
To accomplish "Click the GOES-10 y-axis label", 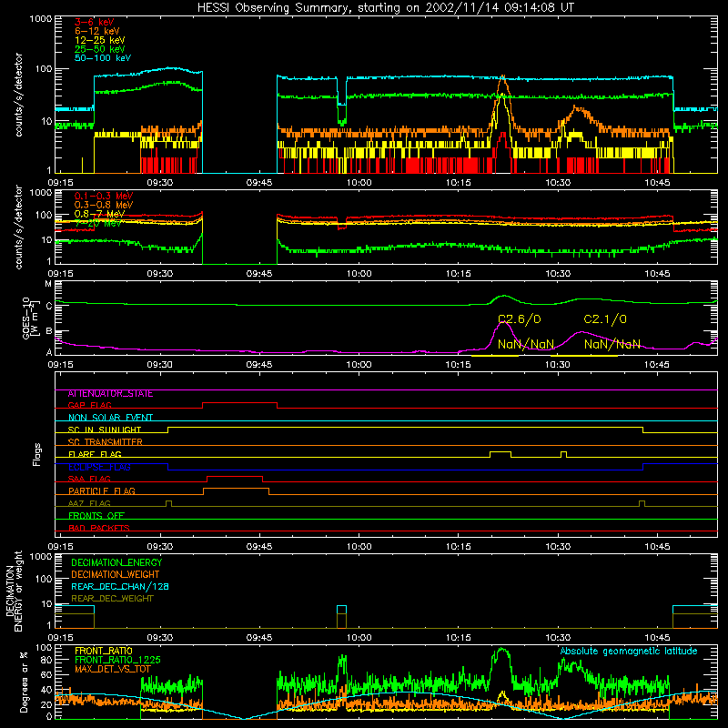I will coord(30,318).
